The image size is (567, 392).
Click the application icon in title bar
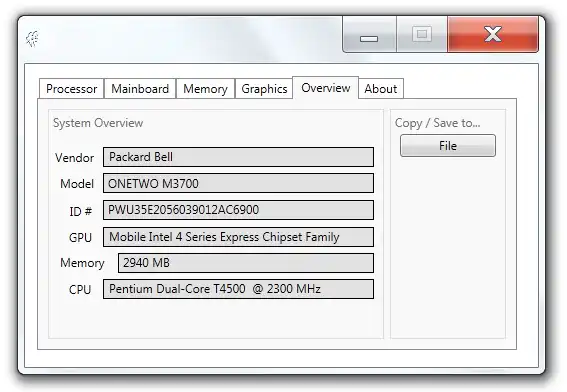[x=32, y=39]
